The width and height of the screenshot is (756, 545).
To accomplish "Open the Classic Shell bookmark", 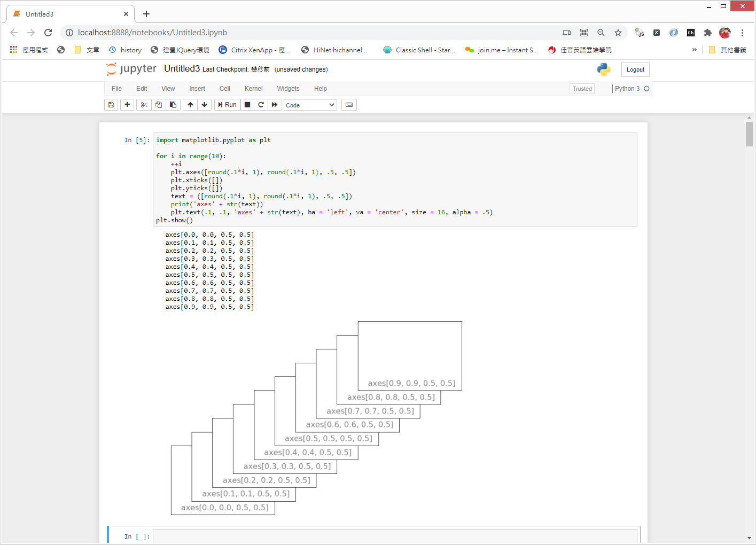I will (419, 50).
